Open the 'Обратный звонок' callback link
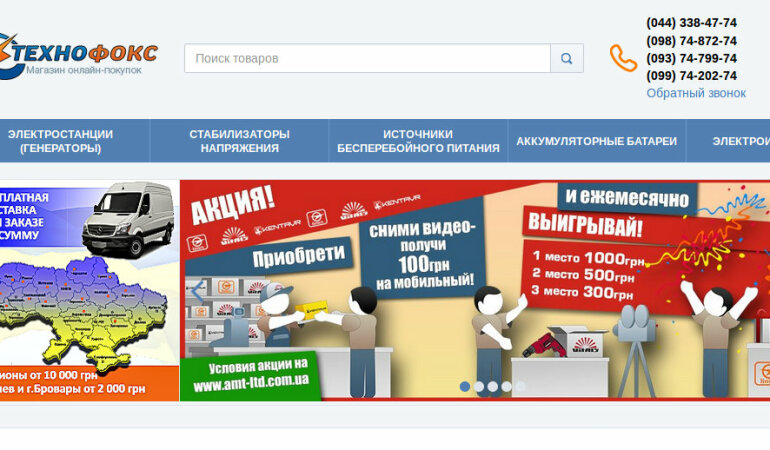The height and width of the screenshot is (450, 770). point(696,93)
